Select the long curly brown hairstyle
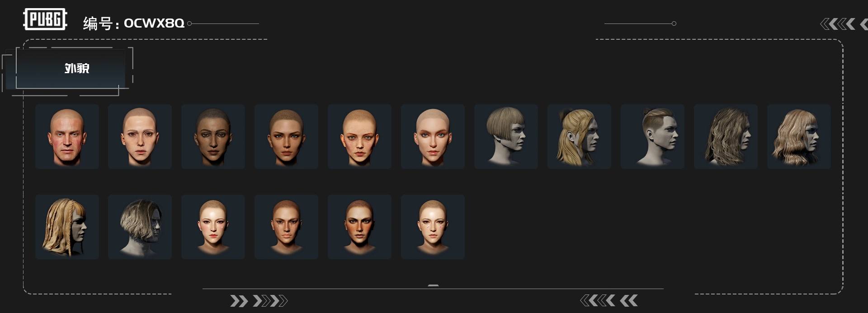 [726, 136]
